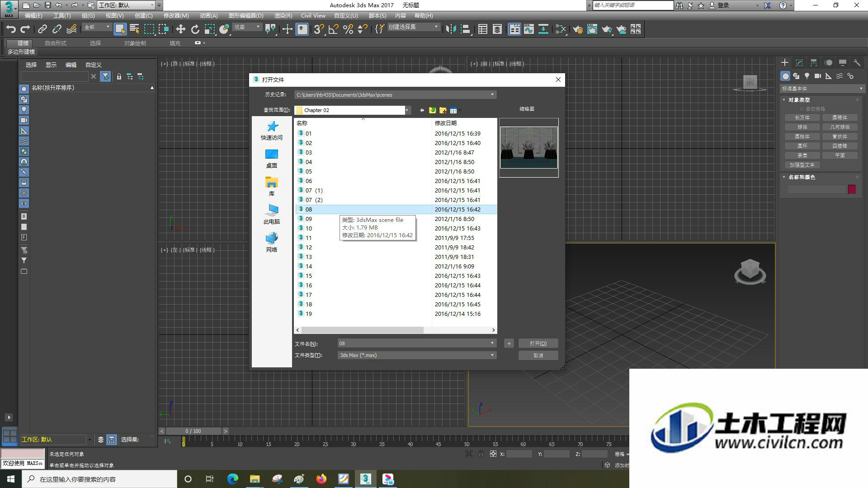Click the Windows Start button
Screen dimensions: 868x488
click(11, 479)
